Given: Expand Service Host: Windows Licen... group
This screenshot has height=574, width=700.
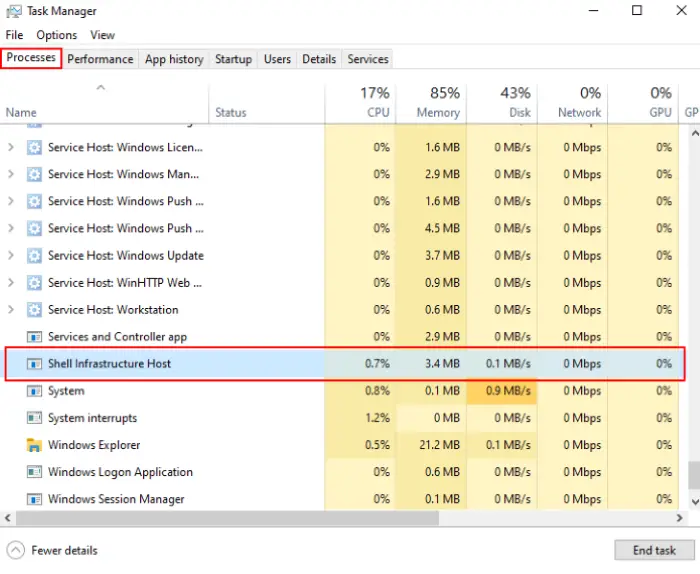Looking at the screenshot, I should coord(11,147).
